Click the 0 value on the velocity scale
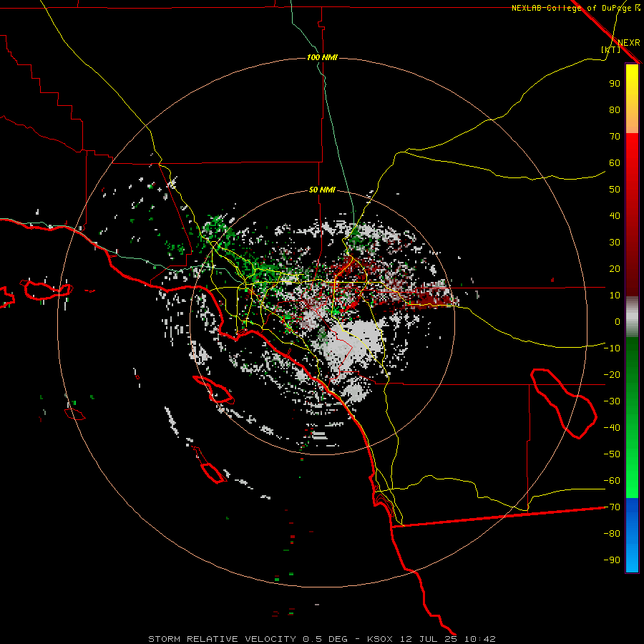The width and height of the screenshot is (644, 644). click(618, 321)
